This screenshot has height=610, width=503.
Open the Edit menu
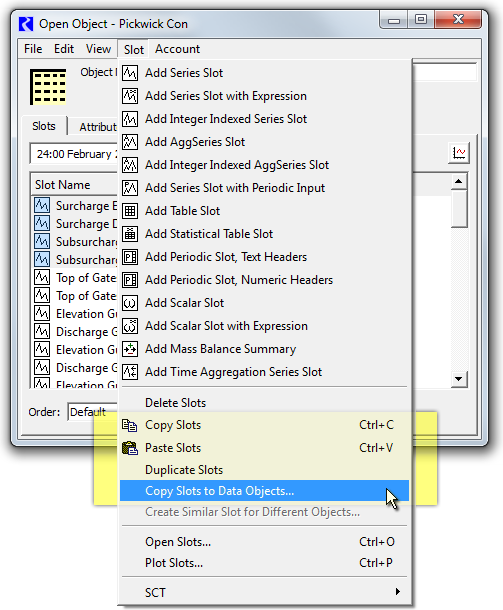[x=64, y=49]
